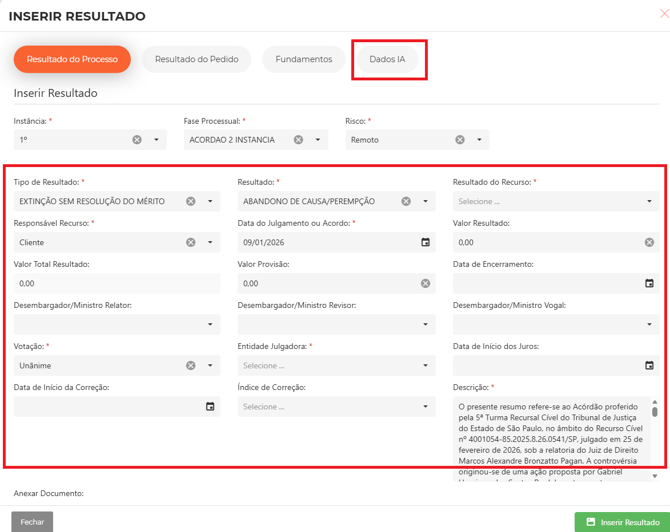The width and height of the screenshot is (670, 532).
Task: Click the Valor Total Resultado input field
Action: [116, 284]
